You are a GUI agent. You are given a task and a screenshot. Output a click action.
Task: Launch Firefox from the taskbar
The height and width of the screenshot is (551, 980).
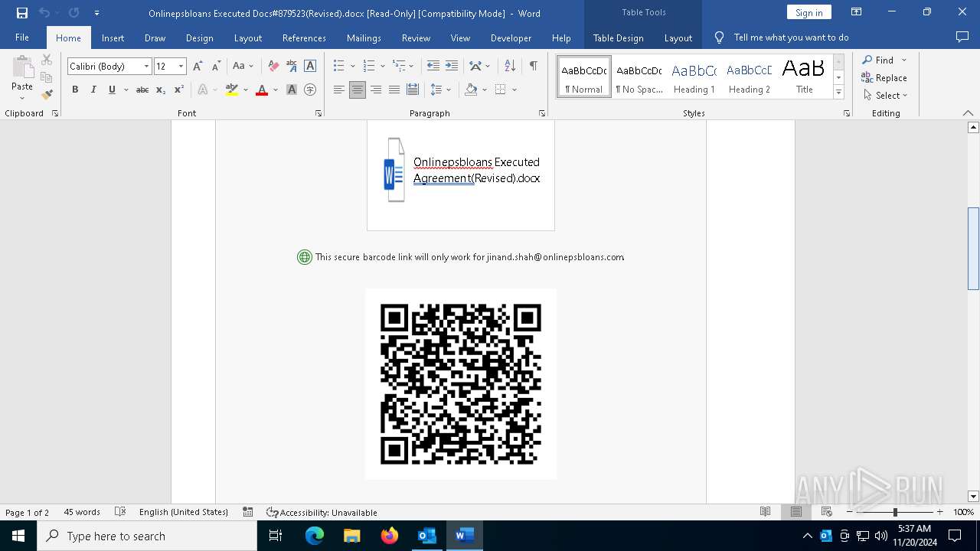[390, 536]
